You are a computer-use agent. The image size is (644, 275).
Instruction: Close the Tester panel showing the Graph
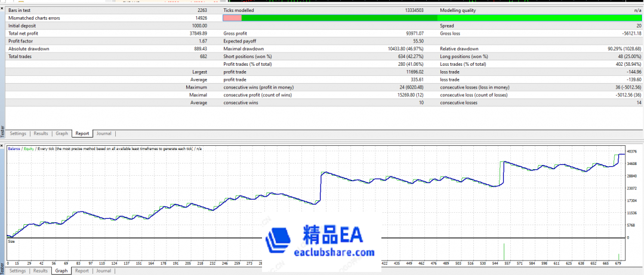[x=2, y=146]
